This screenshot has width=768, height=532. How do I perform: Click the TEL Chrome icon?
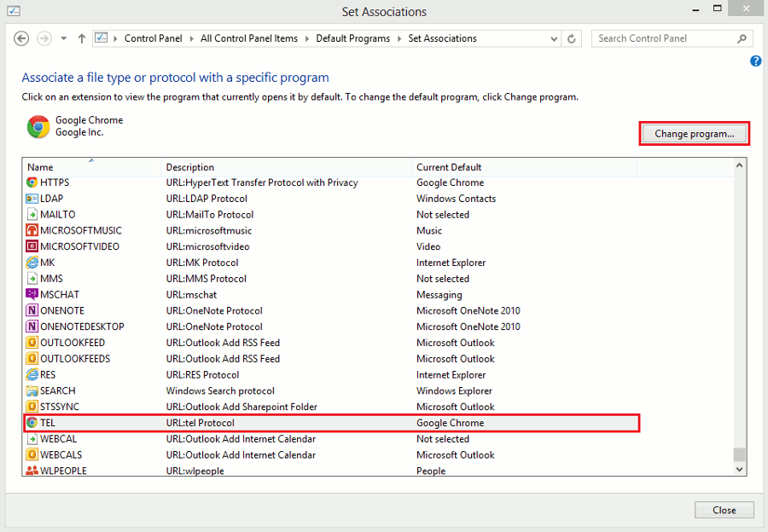click(x=32, y=423)
